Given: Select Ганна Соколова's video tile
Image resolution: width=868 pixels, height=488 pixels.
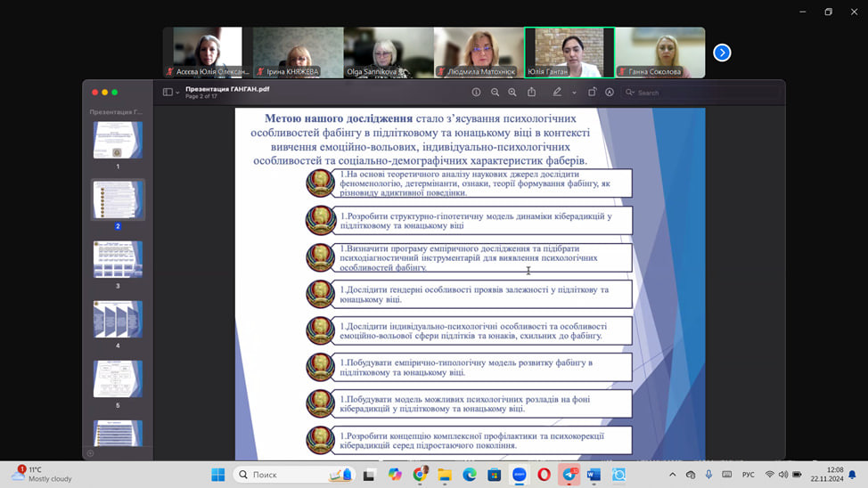Looking at the screenshot, I should click(659, 53).
